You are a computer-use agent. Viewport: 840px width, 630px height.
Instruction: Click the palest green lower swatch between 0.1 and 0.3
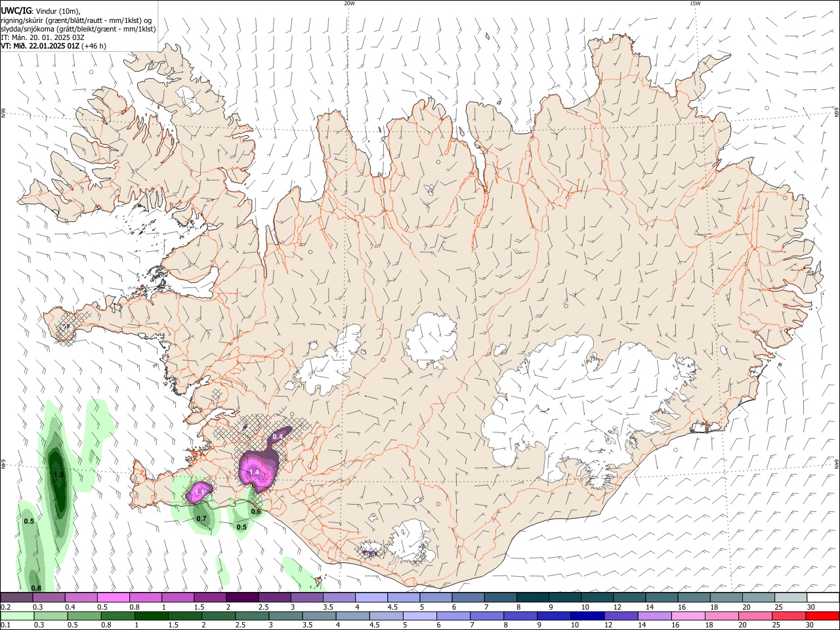point(17,616)
